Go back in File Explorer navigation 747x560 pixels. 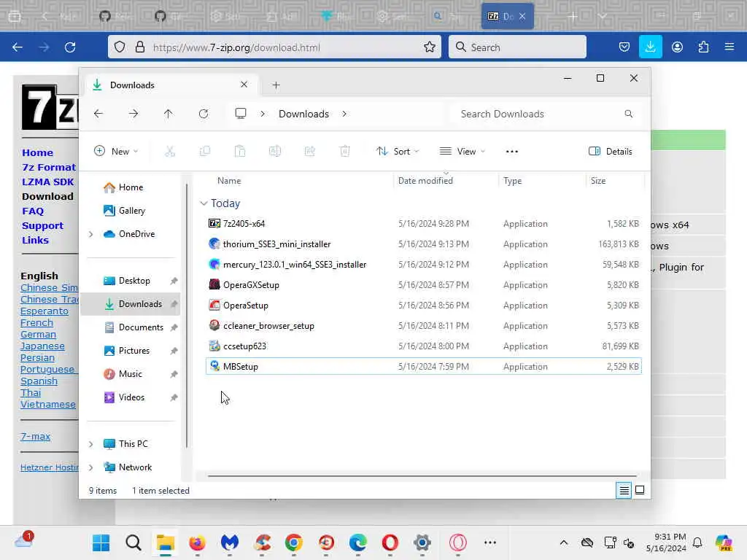pos(98,114)
